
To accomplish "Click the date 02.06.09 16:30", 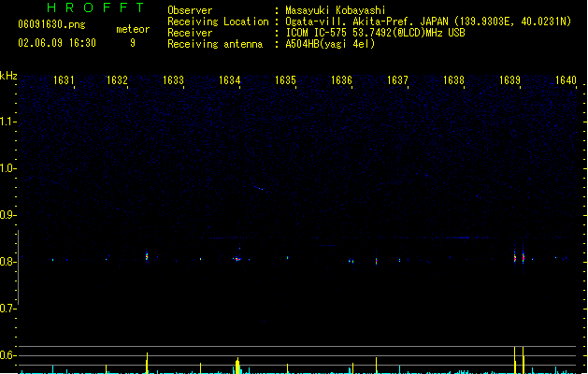I will [x=57, y=43].
